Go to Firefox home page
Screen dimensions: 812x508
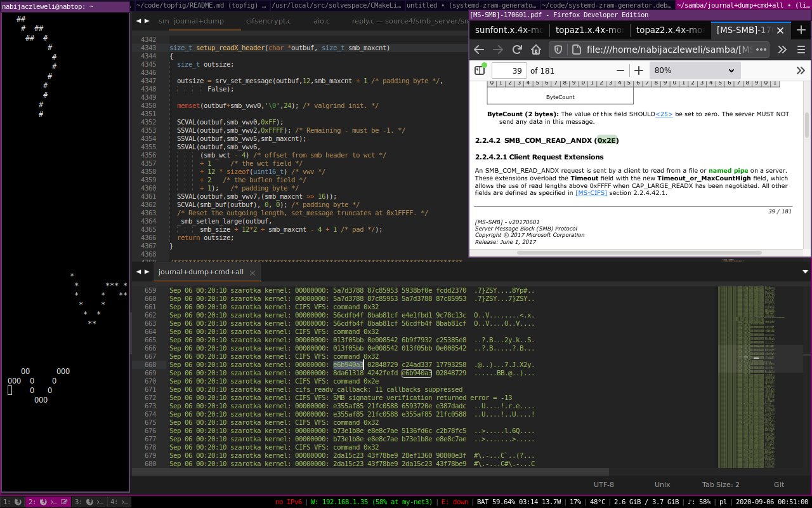pos(536,50)
